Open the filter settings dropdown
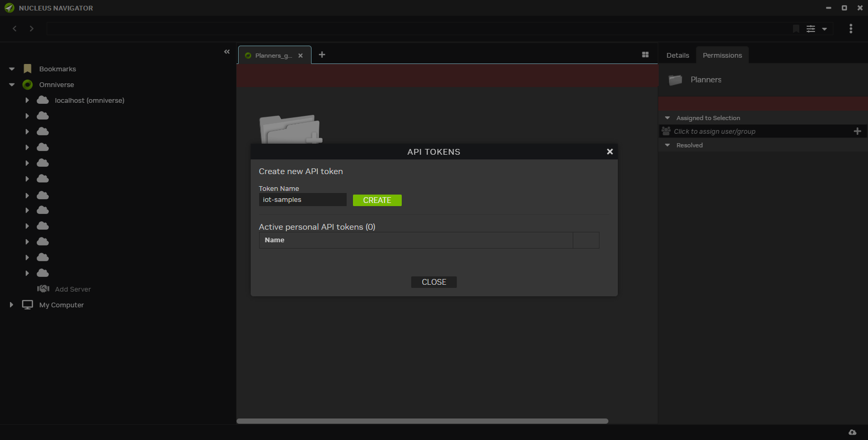Screen dimensions: 868x440 tap(817, 29)
